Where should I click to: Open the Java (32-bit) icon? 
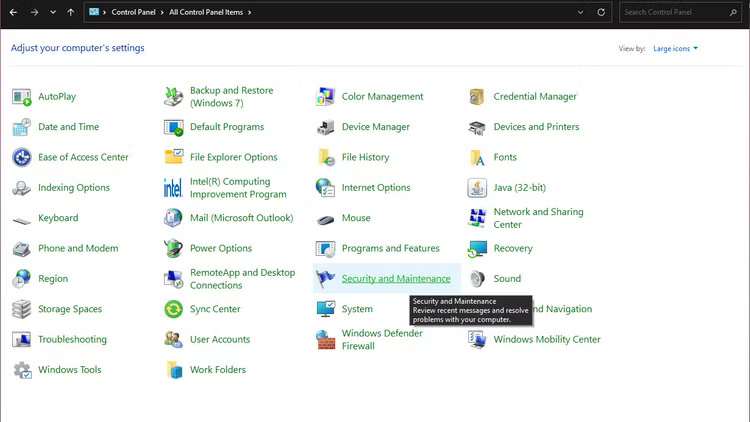point(477,188)
